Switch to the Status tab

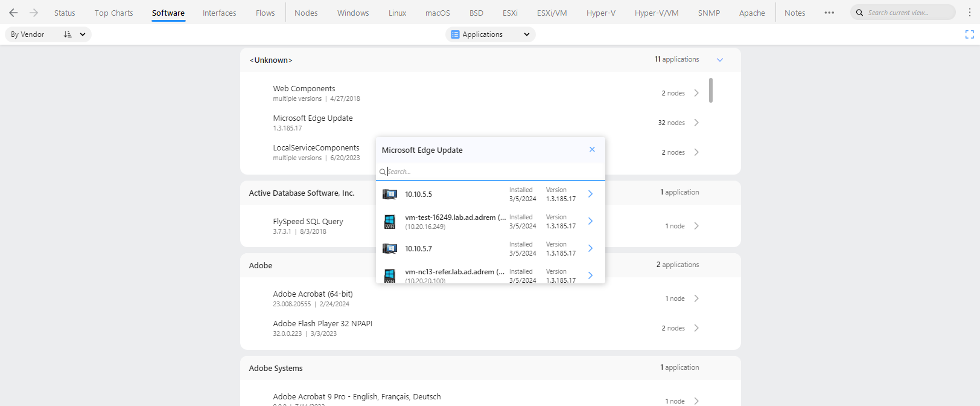[65, 13]
